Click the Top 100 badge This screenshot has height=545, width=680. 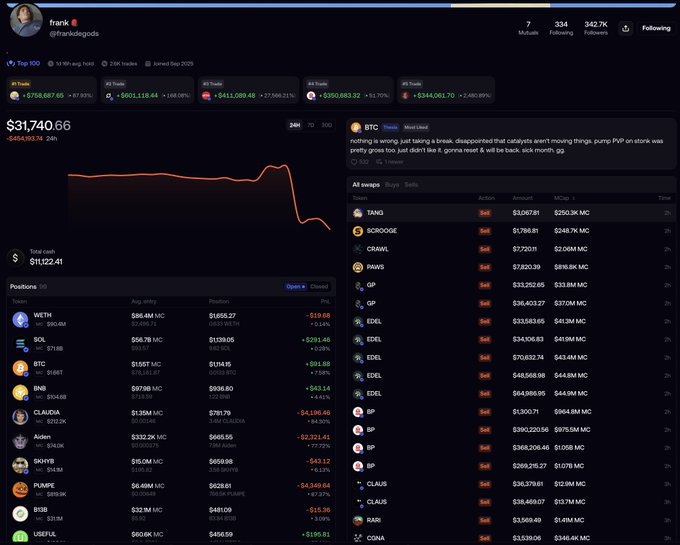(x=23, y=63)
